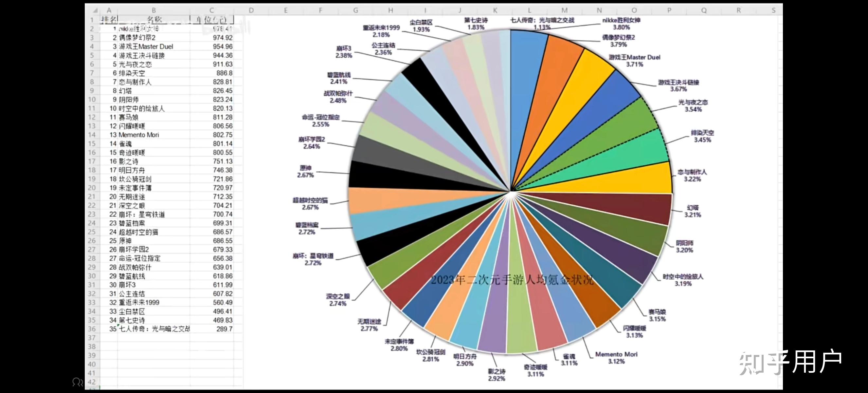Image resolution: width=868 pixels, height=393 pixels.
Task: Select column D header
Action: (251, 10)
